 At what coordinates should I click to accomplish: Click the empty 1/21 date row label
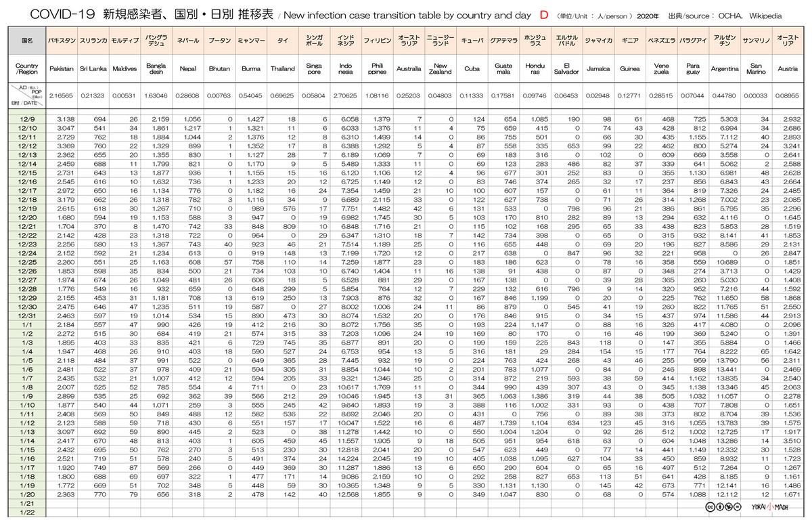click(x=27, y=504)
